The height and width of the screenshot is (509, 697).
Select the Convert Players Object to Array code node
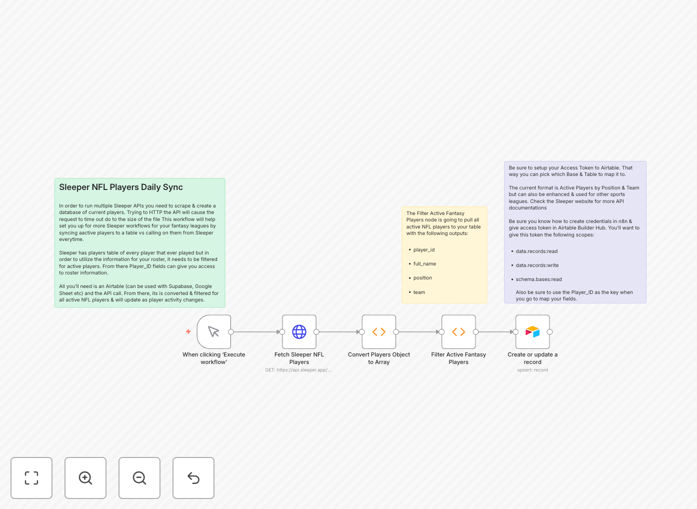tap(379, 332)
